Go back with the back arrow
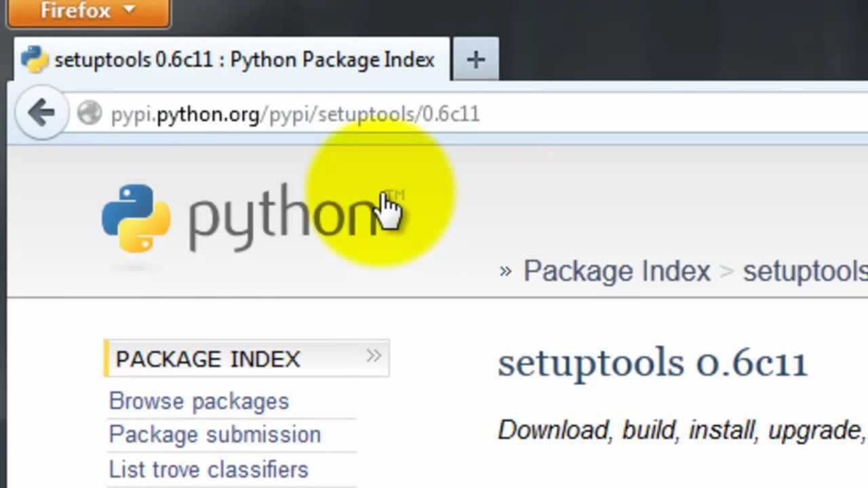This screenshot has height=488, width=868. 42,113
